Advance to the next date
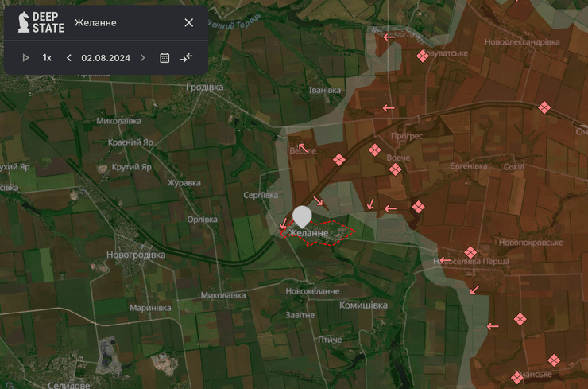Screen dimensions: 588x389 click(143, 57)
